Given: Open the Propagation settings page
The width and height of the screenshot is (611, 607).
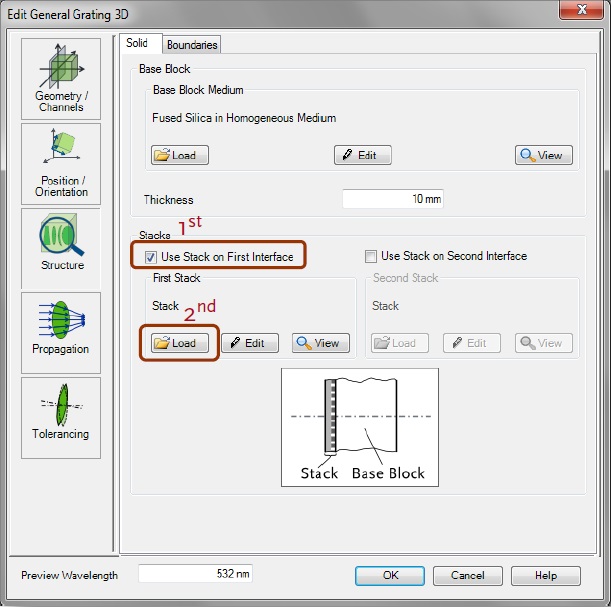Looking at the screenshot, I should coord(61,333).
